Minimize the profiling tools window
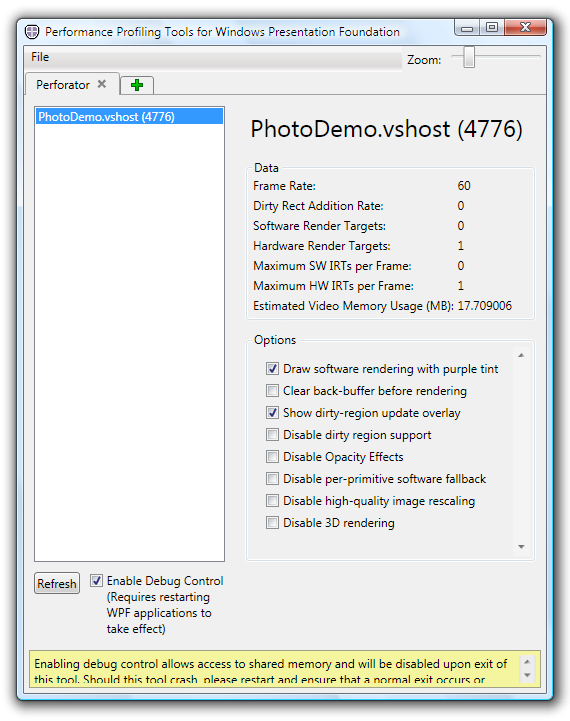The image size is (570, 721). [x=467, y=29]
